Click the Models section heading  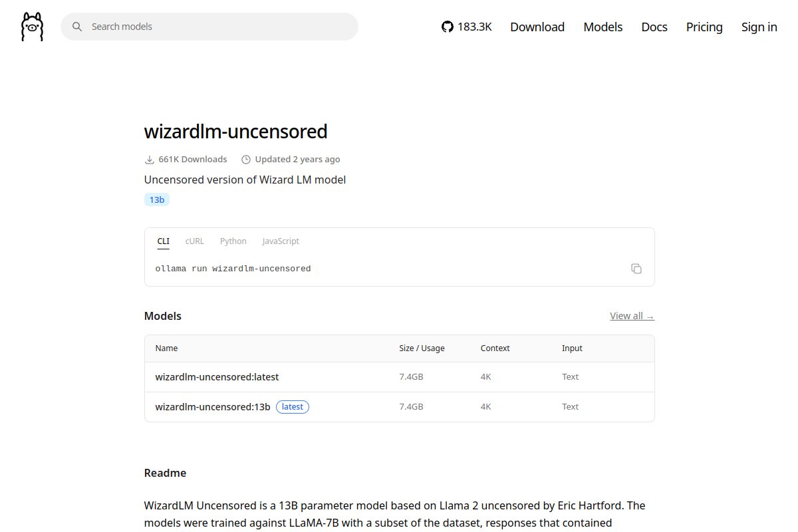pyautogui.click(x=163, y=316)
